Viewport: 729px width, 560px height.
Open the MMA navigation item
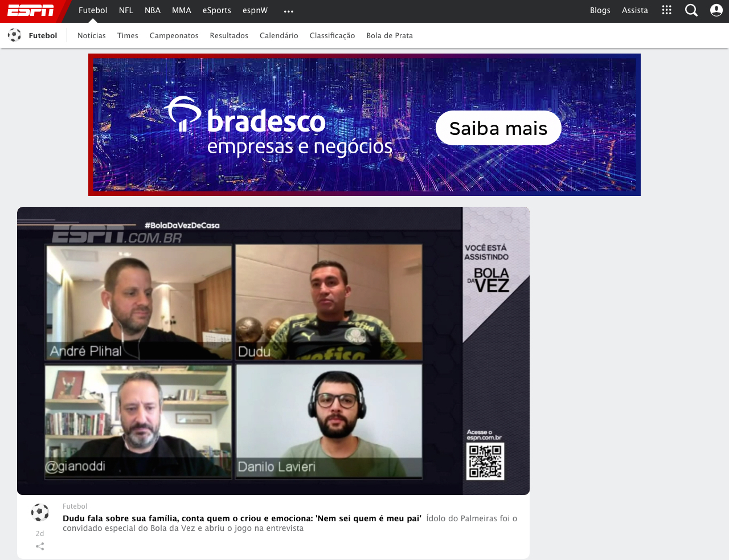coord(182,10)
